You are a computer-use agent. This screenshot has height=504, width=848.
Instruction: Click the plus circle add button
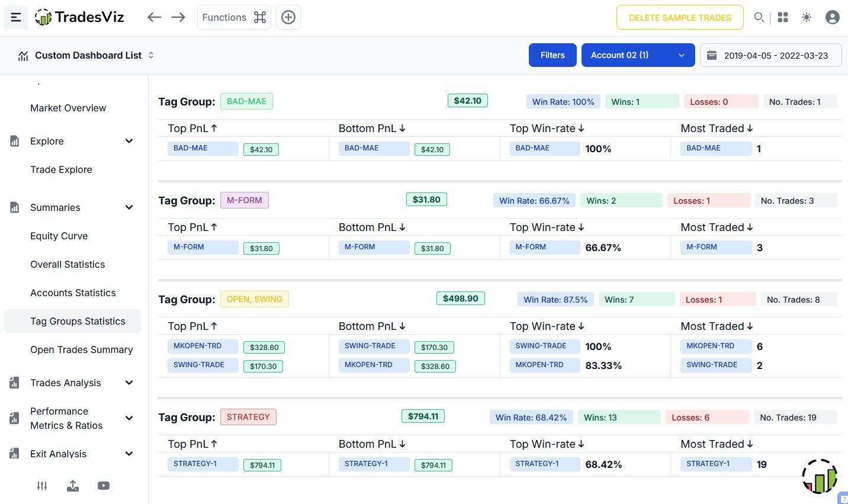(x=288, y=17)
